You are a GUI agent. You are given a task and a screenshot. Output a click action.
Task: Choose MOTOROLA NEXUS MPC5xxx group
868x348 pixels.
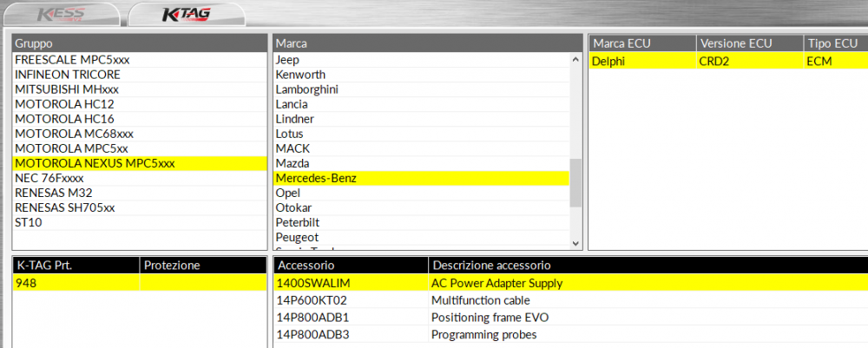pos(95,163)
